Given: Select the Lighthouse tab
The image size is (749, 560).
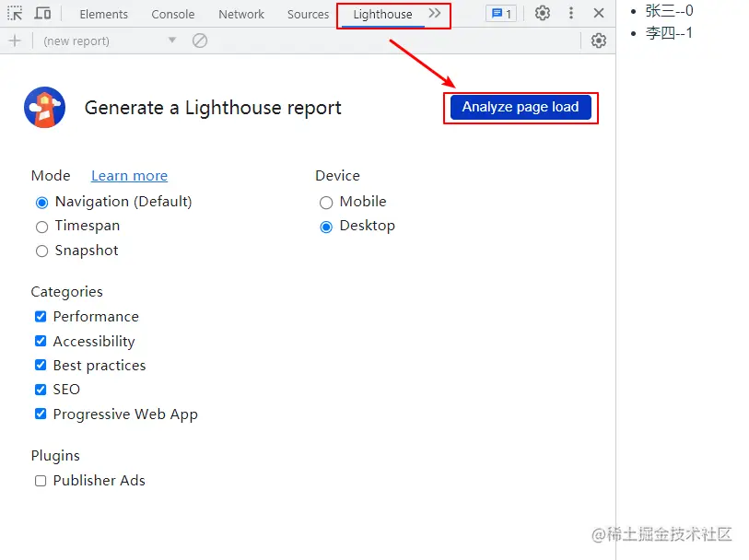Looking at the screenshot, I should point(382,15).
